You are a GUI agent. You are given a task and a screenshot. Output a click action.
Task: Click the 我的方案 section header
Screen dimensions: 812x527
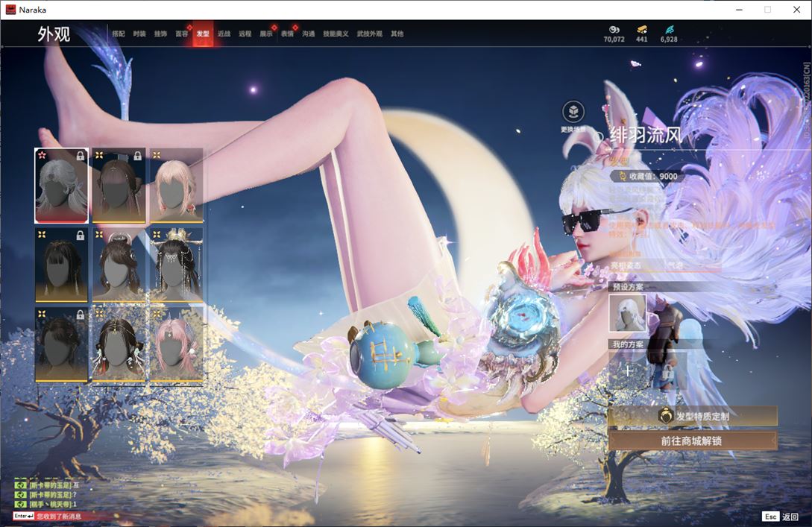click(x=628, y=345)
